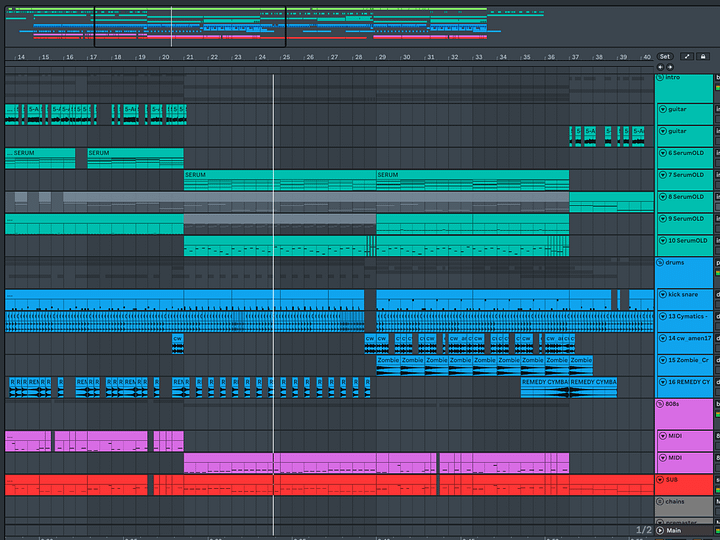Unfold the 15 Zombie_Cr track
720x540 pixels.
663,360
